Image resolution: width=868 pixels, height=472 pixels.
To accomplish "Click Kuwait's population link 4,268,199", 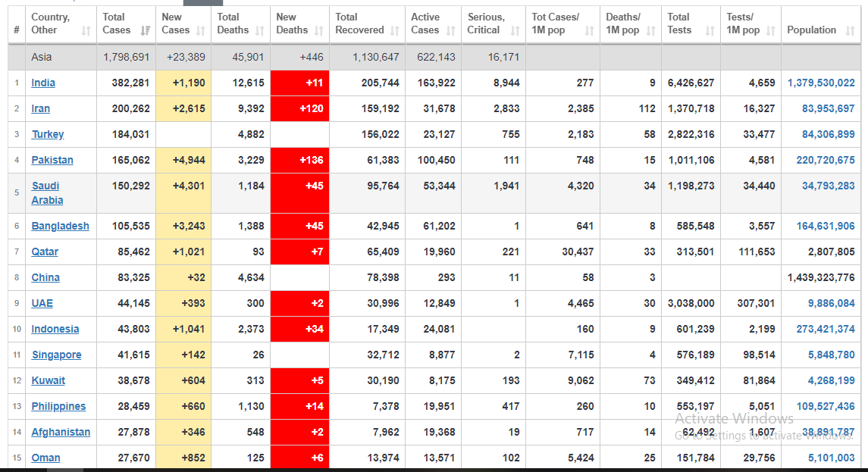I will (x=832, y=380).
